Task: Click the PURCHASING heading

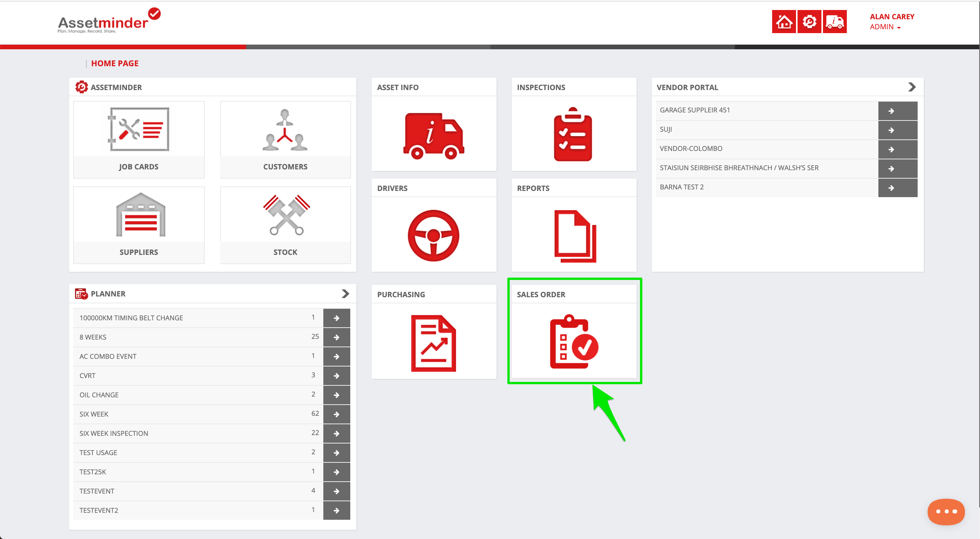Action: coord(401,295)
